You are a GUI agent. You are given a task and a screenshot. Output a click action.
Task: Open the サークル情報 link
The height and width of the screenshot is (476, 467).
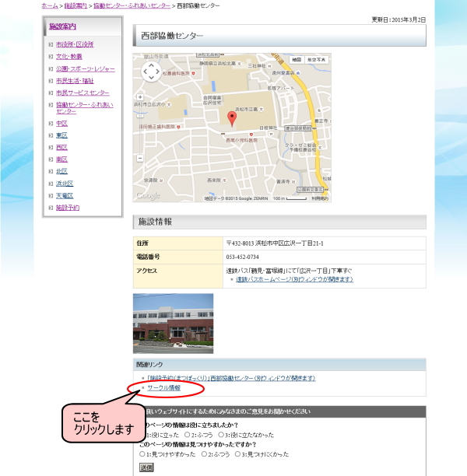[x=163, y=387]
